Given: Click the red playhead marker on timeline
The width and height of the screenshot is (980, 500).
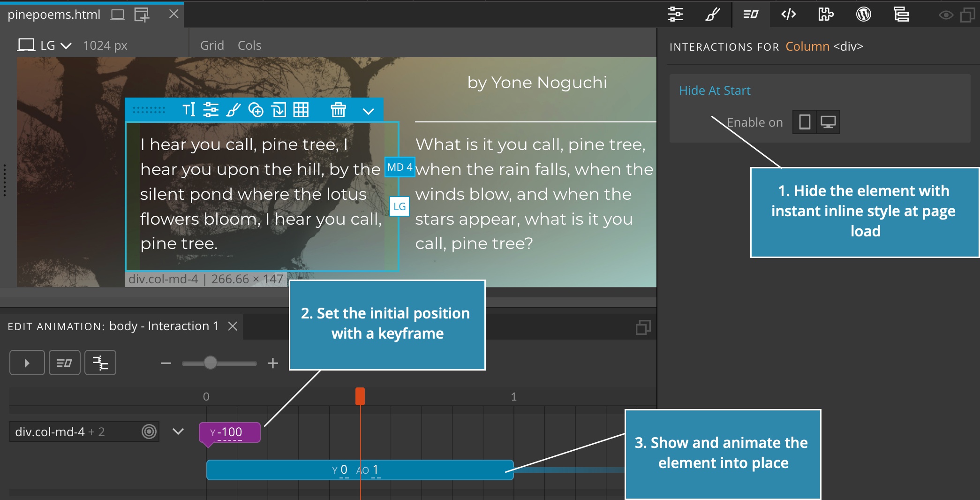Looking at the screenshot, I should click(x=360, y=396).
